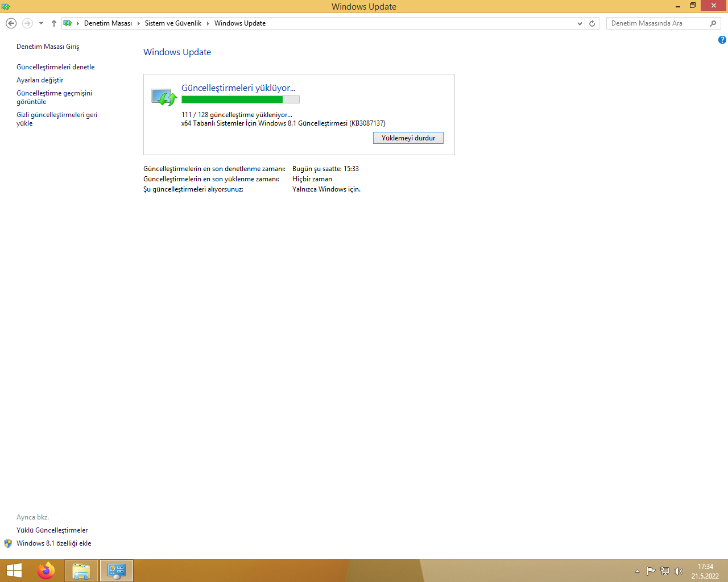Click the Güncelleştirmeleri yüklüyor... heading
728x582 pixels.
pos(238,88)
